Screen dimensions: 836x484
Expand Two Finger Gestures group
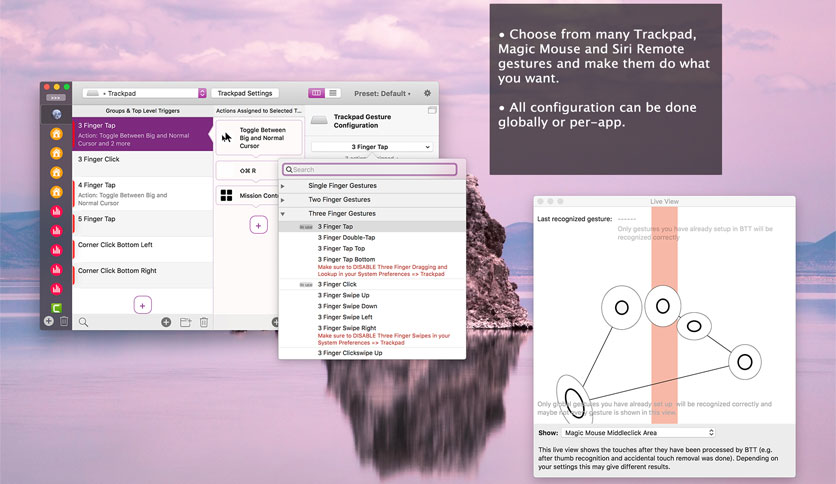283,200
